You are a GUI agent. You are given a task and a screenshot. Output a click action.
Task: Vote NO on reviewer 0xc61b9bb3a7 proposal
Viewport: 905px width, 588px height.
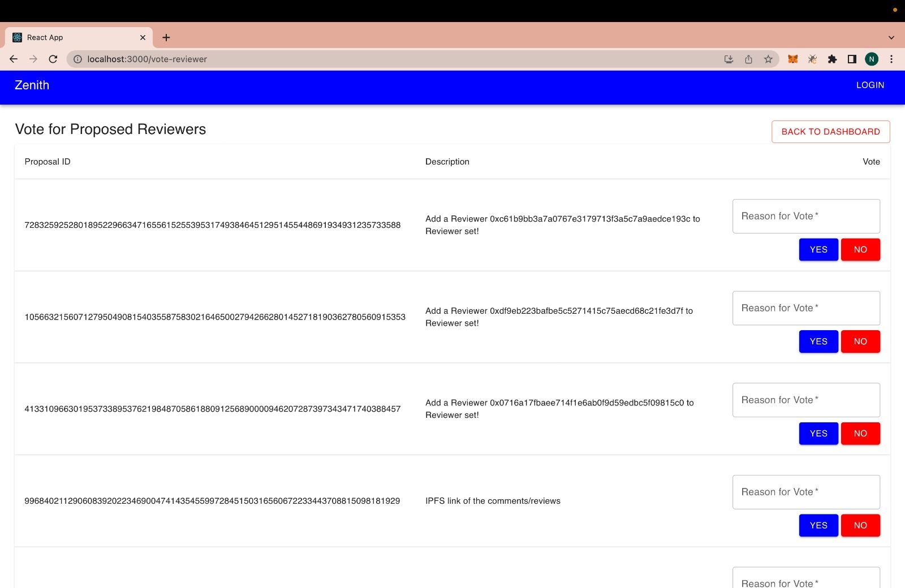point(860,249)
